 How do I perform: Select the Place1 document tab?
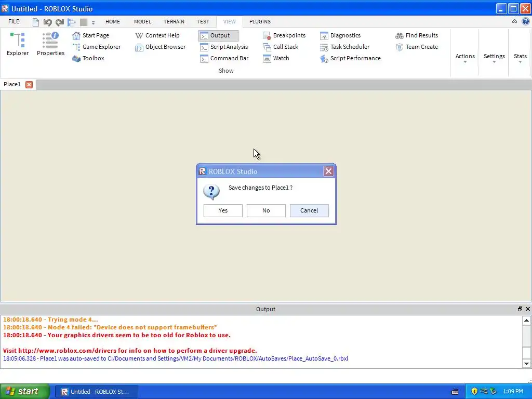point(12,84)
